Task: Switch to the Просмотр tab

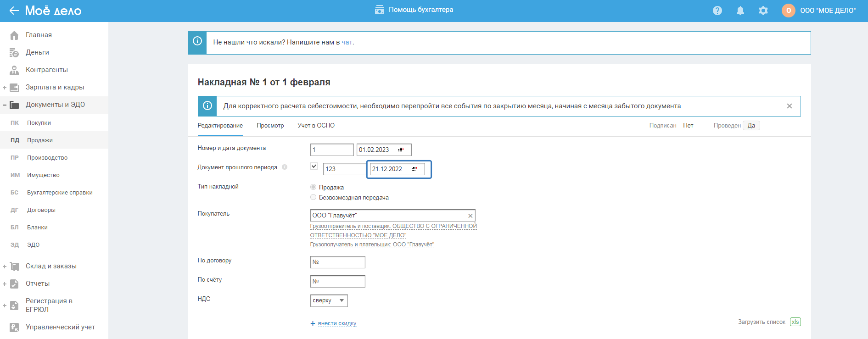Action: pos(270,126)
